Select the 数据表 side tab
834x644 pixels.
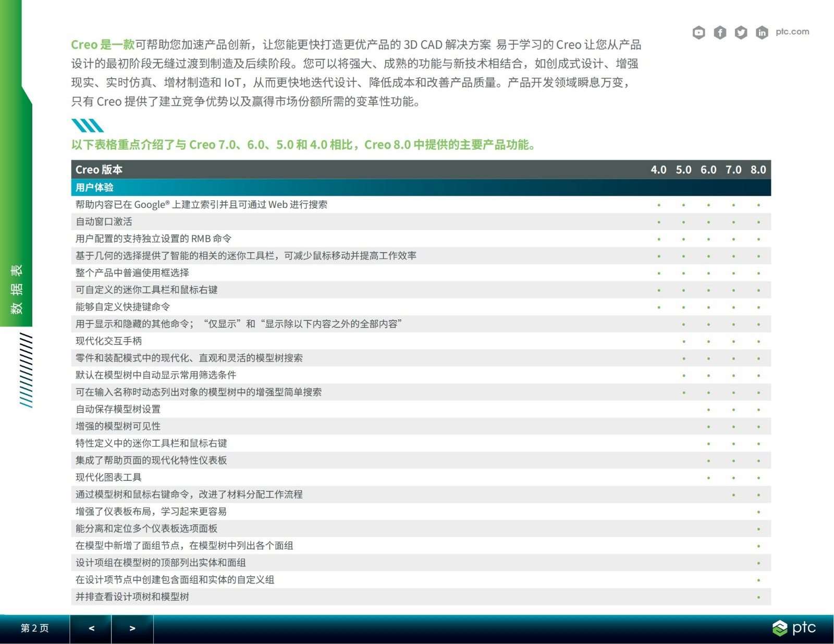click(x=17, y=289)
